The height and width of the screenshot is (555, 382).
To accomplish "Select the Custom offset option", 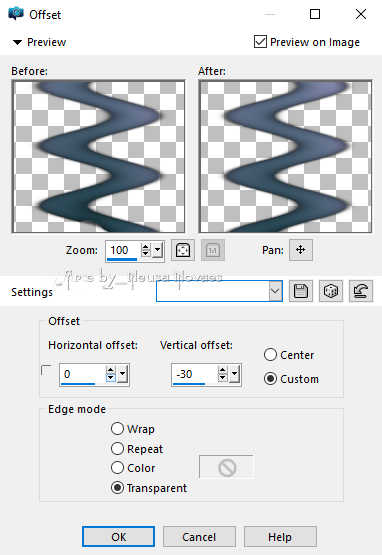I will [270, 379].
